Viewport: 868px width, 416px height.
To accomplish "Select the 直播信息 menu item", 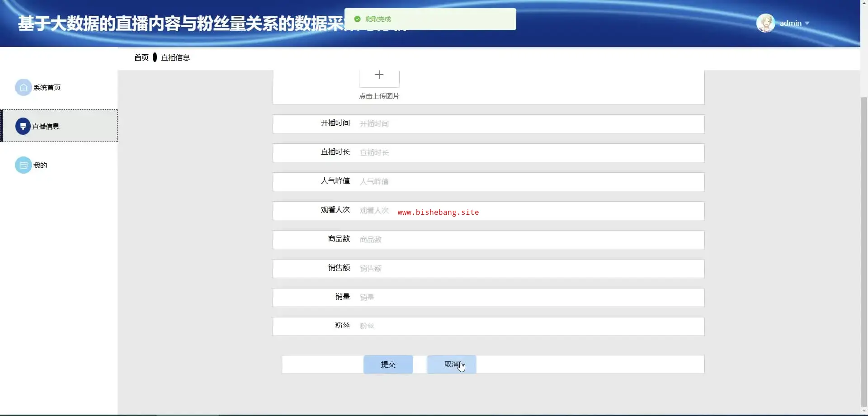I will (59, 126).
